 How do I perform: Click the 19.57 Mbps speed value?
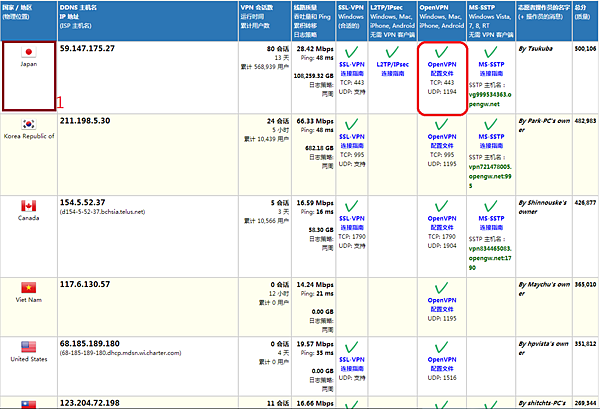(x=315, y=344)
